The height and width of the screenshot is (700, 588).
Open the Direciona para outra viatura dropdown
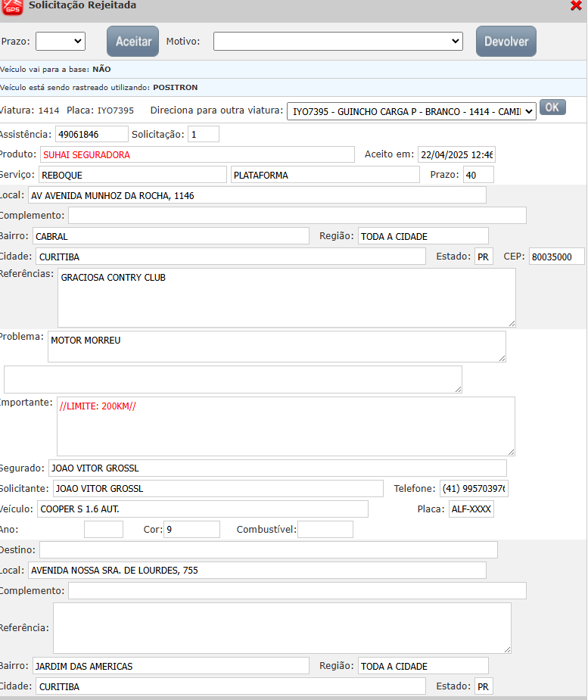[411, 111]
